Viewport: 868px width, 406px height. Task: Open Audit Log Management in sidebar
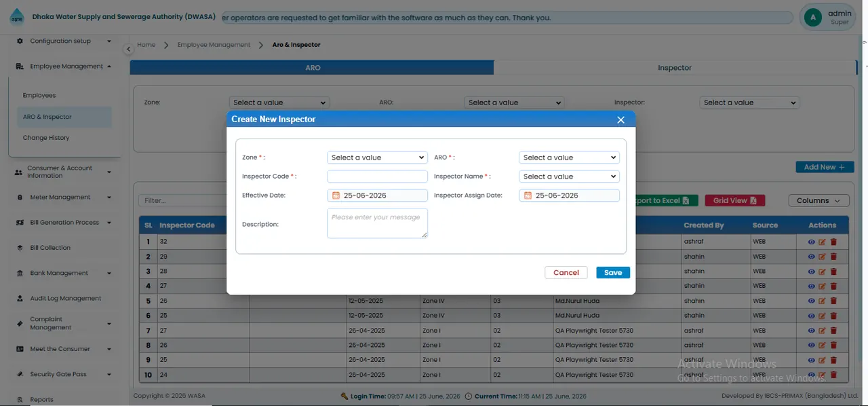(x=65, y=299)
